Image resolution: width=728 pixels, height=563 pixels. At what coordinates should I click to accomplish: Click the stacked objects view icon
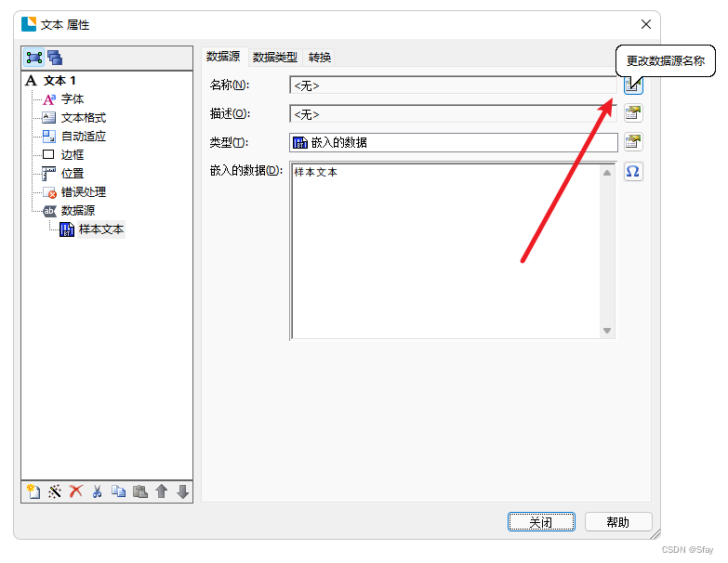(x=55, y=58)
